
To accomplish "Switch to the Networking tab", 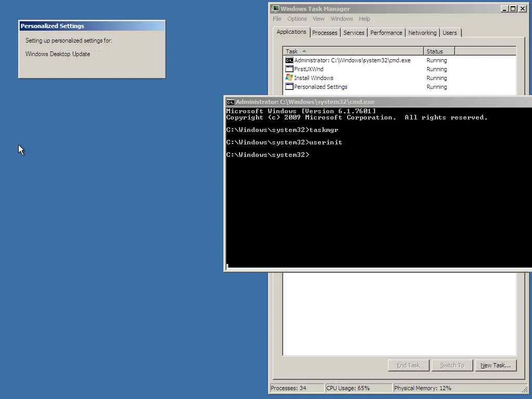I will point(422,33).
